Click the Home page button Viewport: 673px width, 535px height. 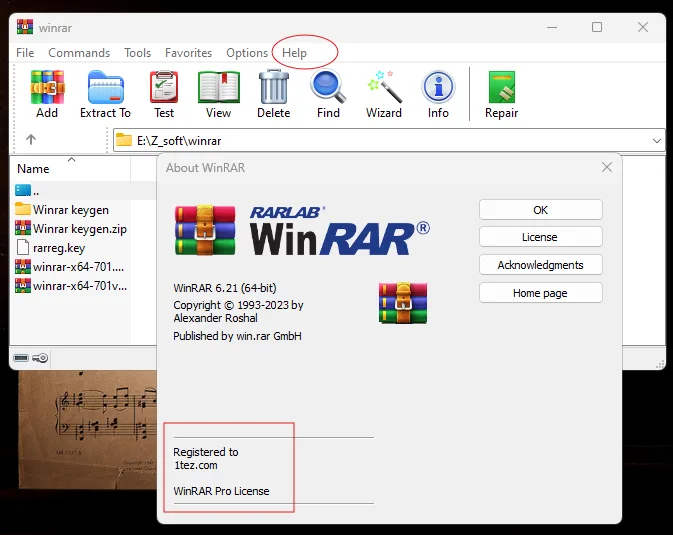point(540,293)
